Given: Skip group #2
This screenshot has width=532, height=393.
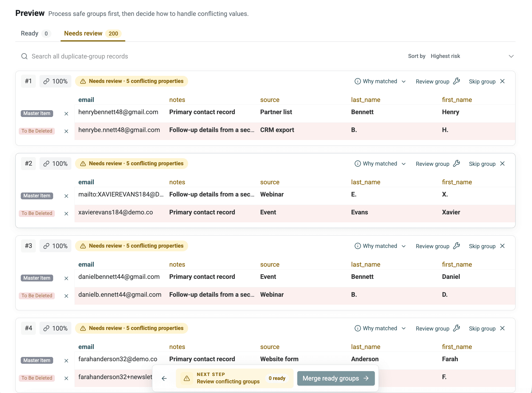Looking at the screenshot, I should point(487,164).
